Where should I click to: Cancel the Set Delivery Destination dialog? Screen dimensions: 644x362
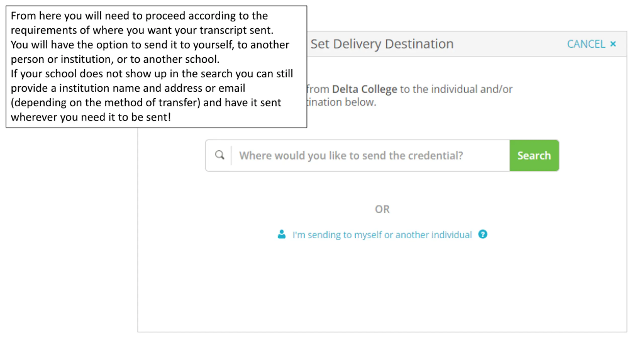(x=591, y=44)
